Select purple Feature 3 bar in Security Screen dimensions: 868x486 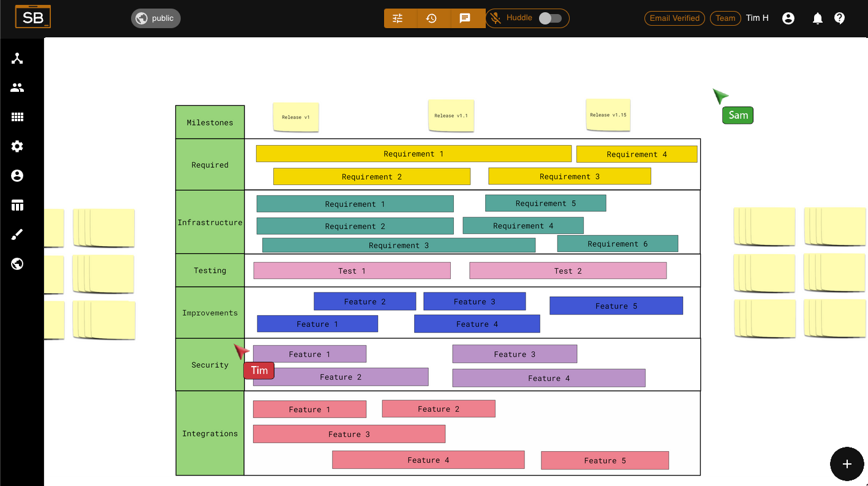(515, 354)
